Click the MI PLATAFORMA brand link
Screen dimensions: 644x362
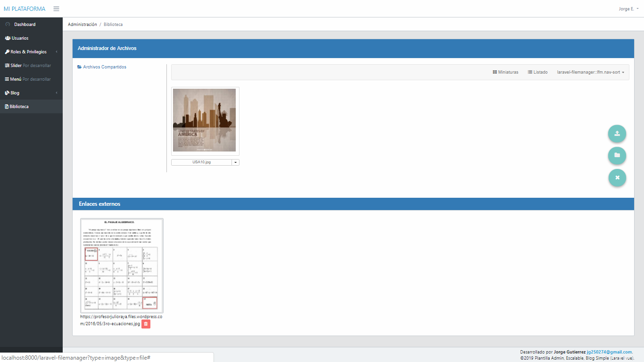click(x=25, y=8)
